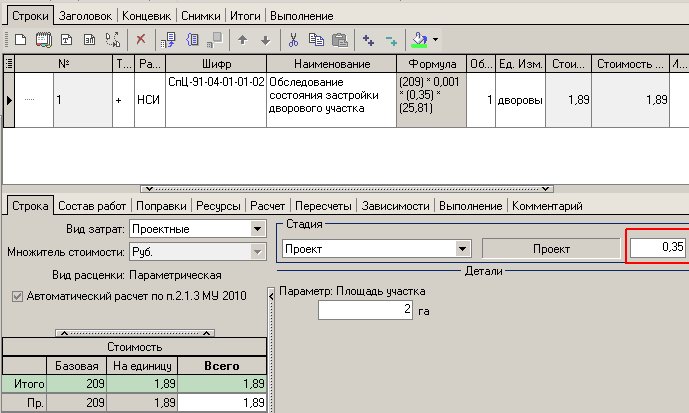The image size is (689, 413).
Task: Switch to the Заголовок tab
Action: (85, 16)
